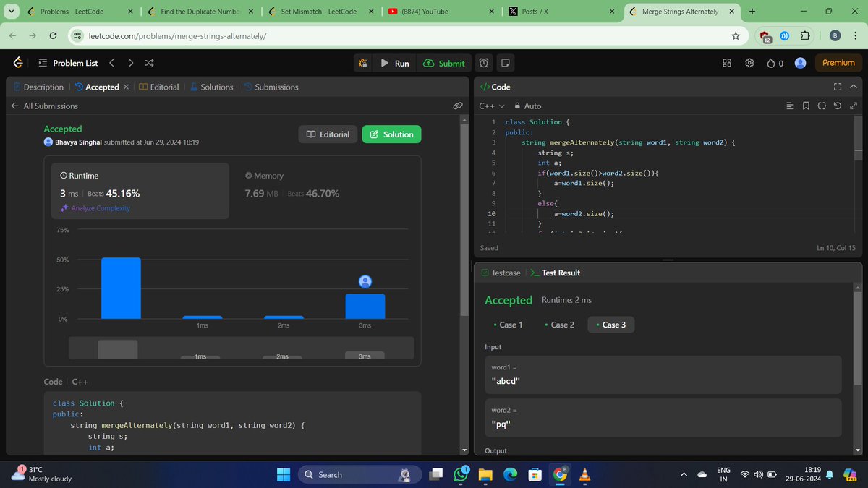This screenshot has width=868, height=488.
Task: Switch to the Submissions tab
Action: (271, 87)
